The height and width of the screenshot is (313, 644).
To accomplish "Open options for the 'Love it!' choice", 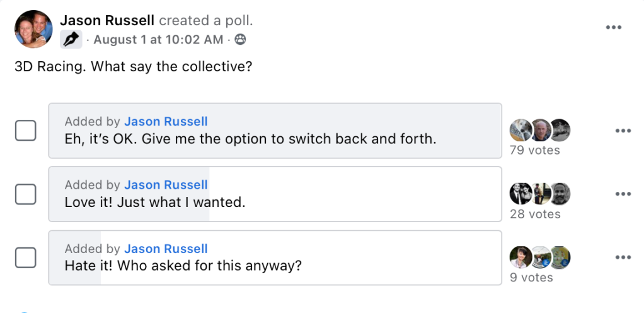I will (x=623, y=194).
